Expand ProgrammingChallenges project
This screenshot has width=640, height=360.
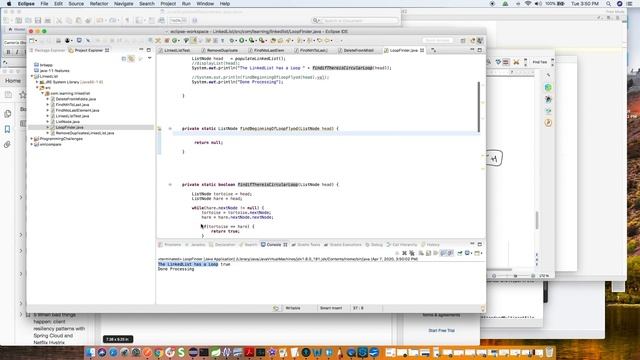tap(32, 139)
